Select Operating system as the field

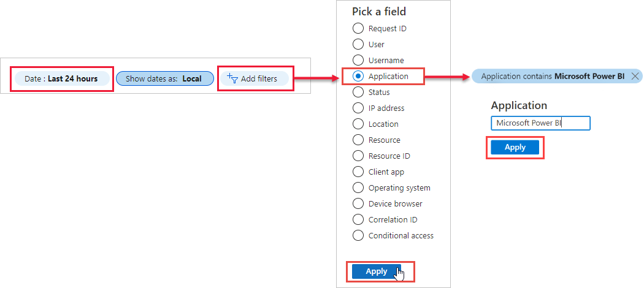tap(358, 188)
